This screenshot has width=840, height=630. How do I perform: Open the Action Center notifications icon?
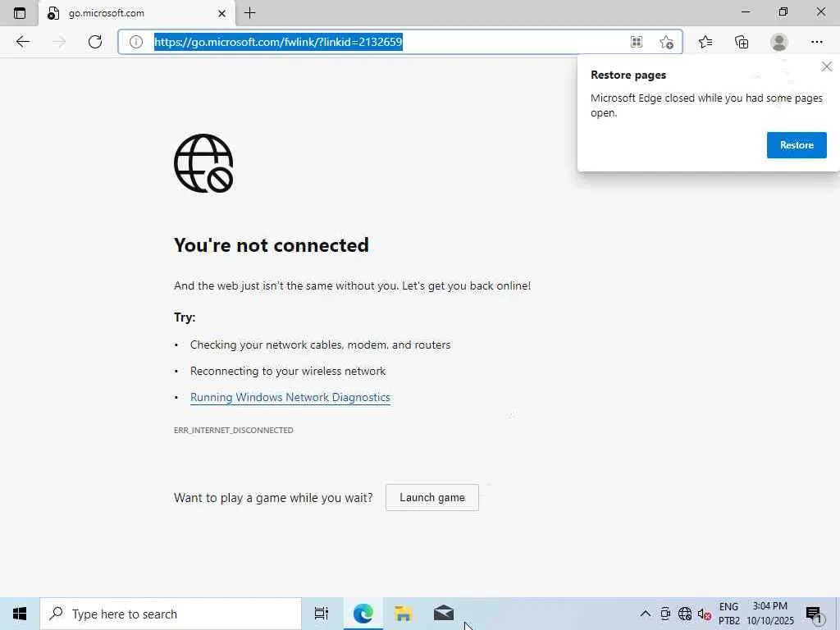[x=814, y=614]
